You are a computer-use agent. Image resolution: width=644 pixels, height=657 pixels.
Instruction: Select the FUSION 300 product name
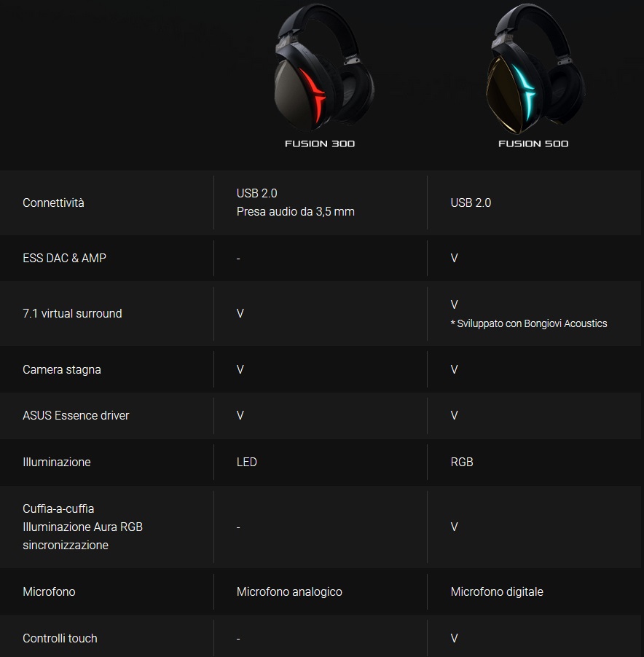tap(320, 143)
